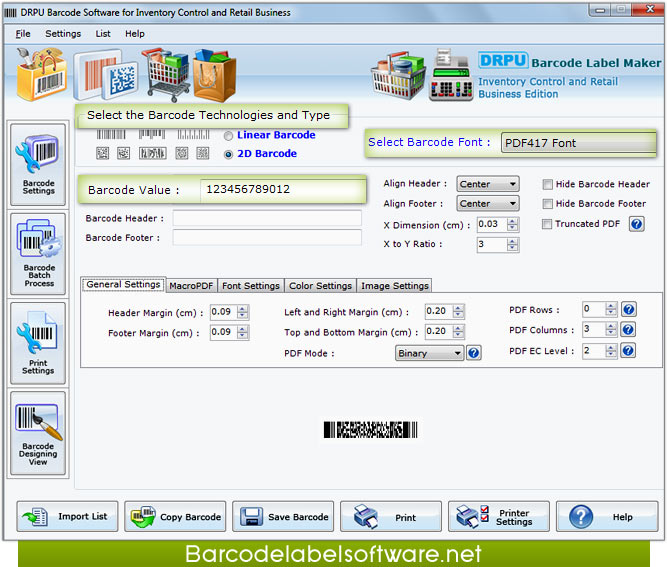Toggle Truncated PDF checkbox
Image resolution: width=667 pixels, height=567 pixels.
point(547,224)
